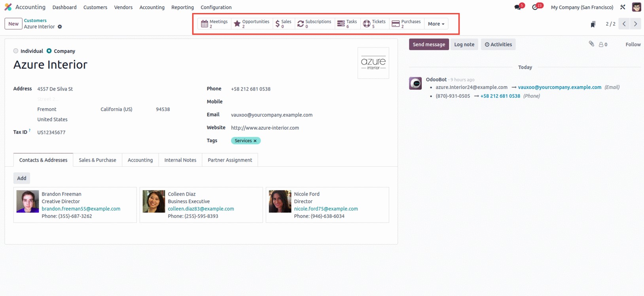Click nicole.ford75@example.com email link
Viewport: 644px width, 296px height.
pyautogui.click(x=326, y=209)
